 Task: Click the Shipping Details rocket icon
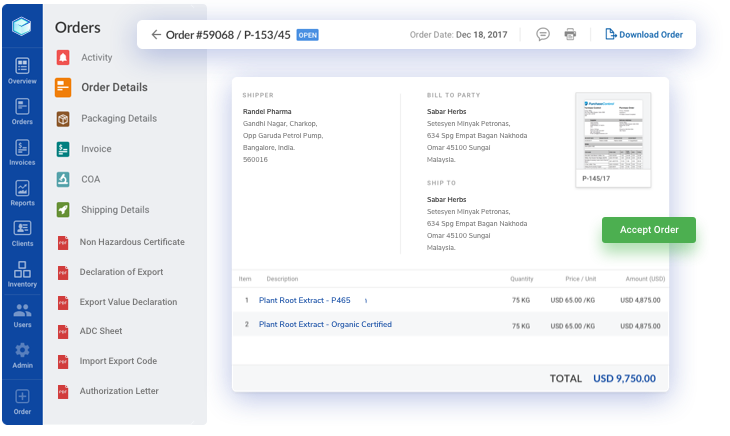[x=63, y=209]
